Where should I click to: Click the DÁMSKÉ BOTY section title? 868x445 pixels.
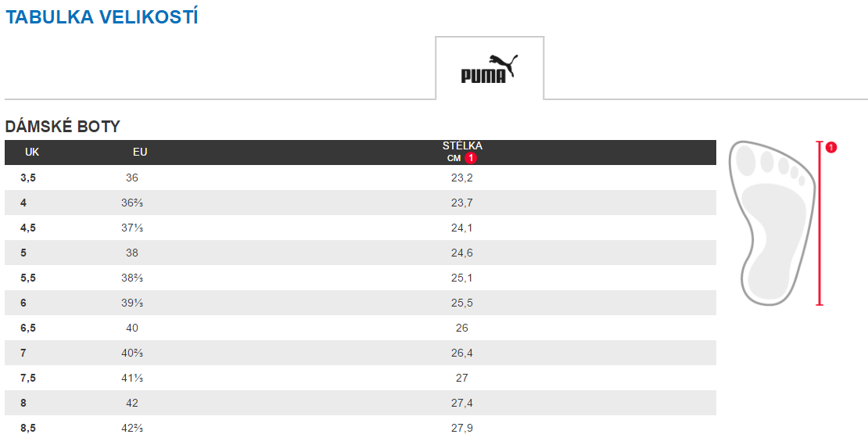(63, 127)
